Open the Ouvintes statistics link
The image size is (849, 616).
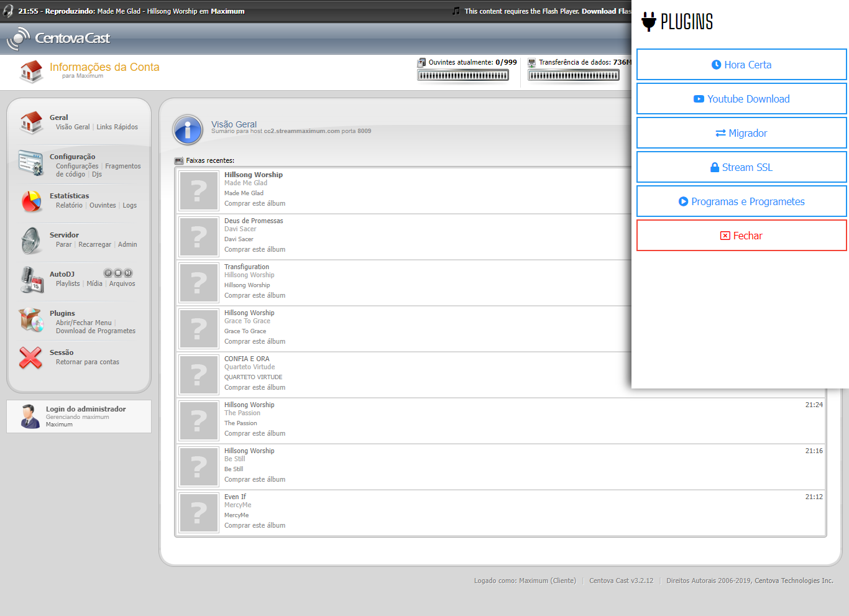point(103,205)
